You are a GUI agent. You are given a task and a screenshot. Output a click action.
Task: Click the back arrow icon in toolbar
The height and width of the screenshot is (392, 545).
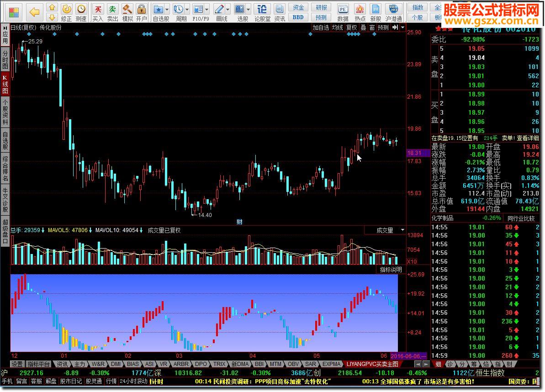(x=34, y=11)
